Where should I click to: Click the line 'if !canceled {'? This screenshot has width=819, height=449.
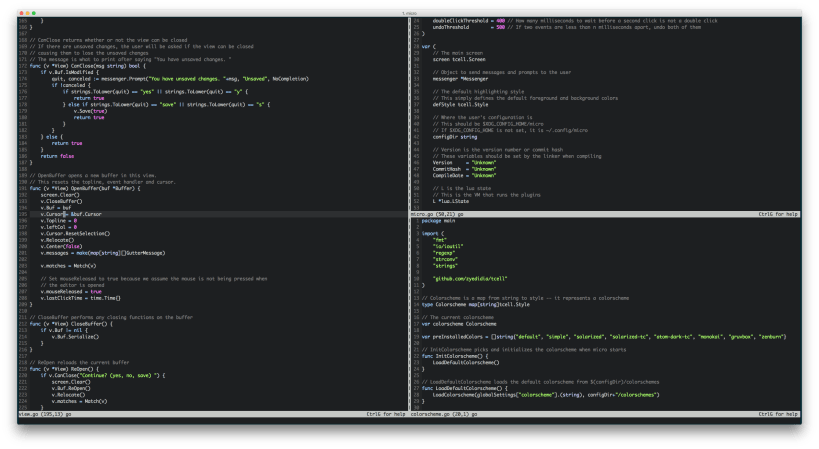coord(71,85)
